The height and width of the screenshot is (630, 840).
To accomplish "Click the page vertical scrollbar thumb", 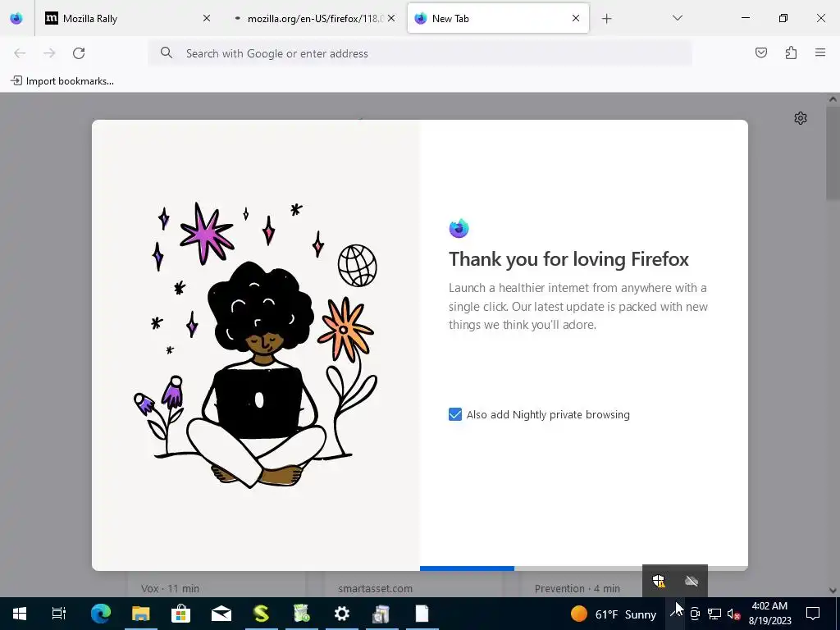I will 833,153.
